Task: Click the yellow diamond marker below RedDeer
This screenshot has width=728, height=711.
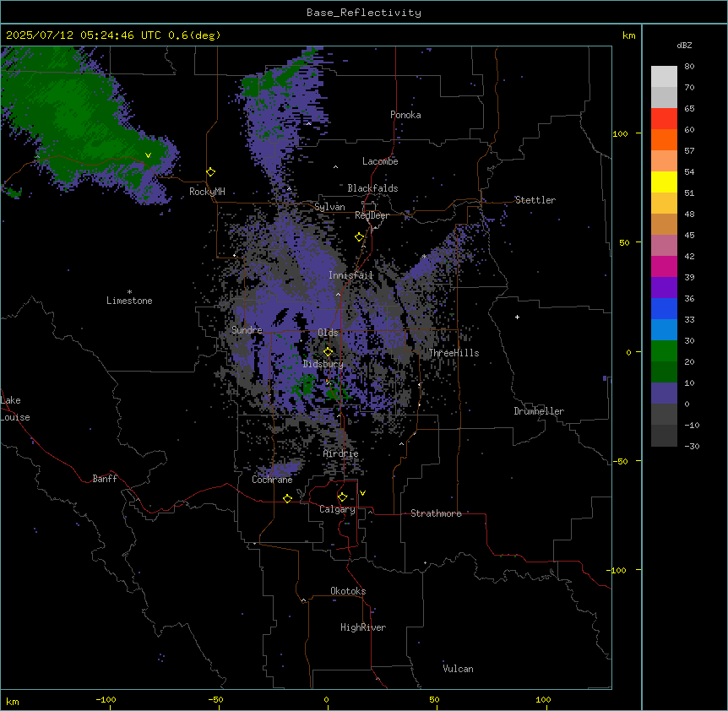Action: 360,237
